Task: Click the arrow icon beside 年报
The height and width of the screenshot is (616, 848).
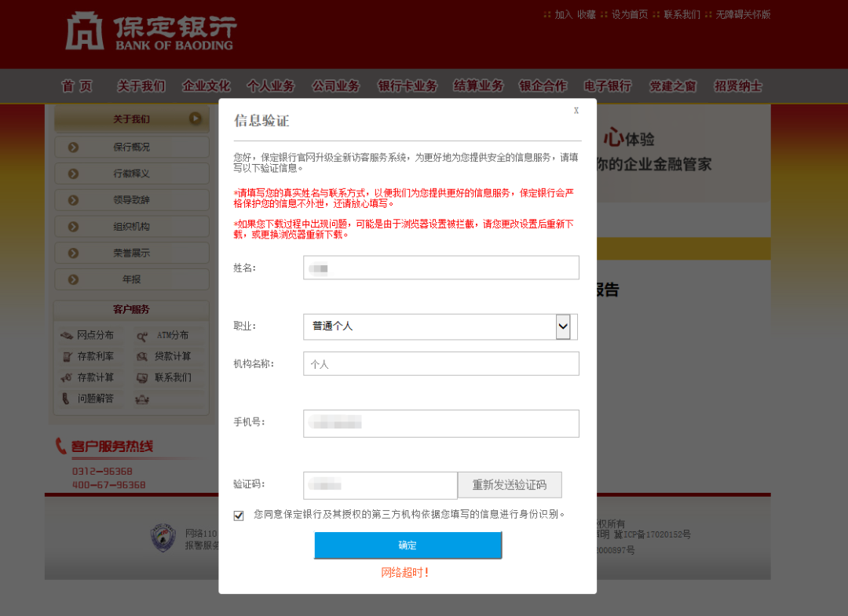Action: tap(74, 279)
